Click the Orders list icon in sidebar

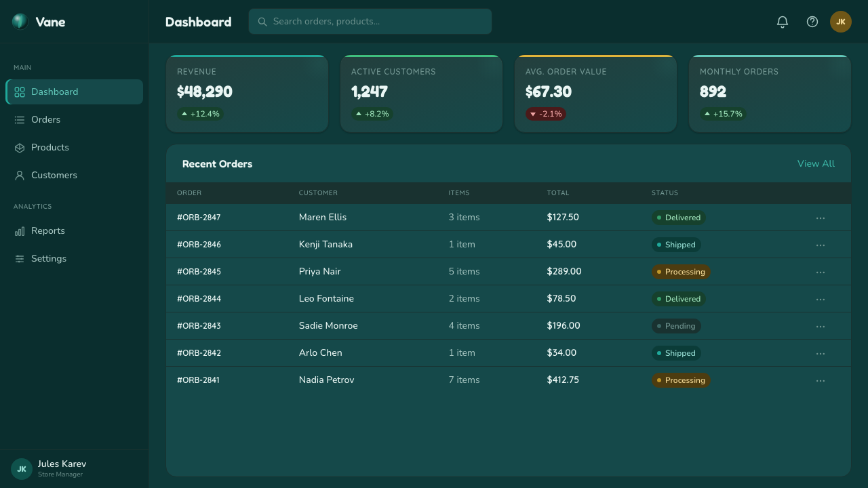[x=20, y=120]
